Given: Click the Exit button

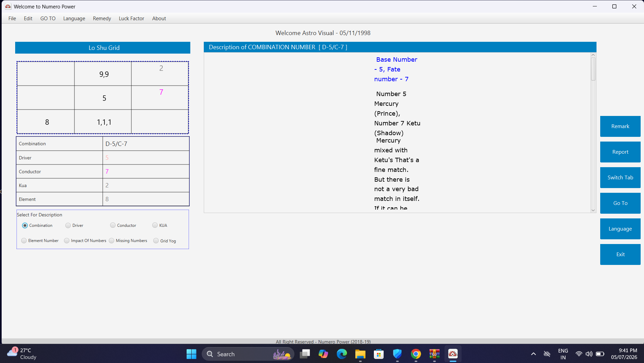Looking at the screenshot, I should [x=620, y=254].
